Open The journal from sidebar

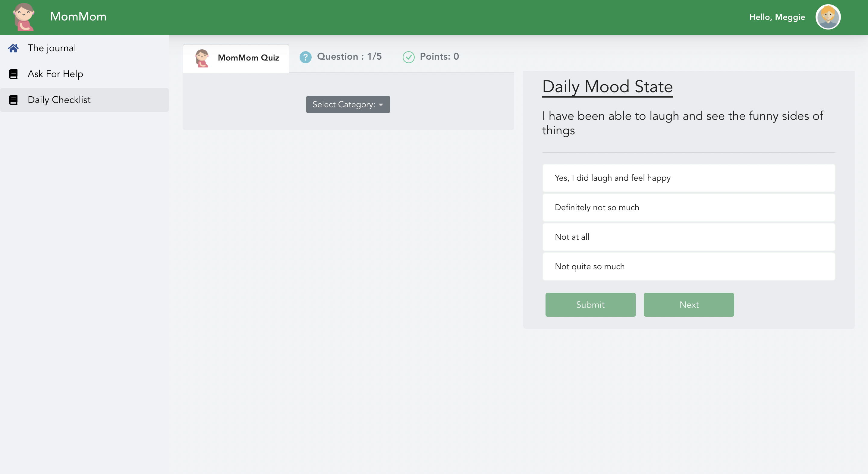click(52, 48)
